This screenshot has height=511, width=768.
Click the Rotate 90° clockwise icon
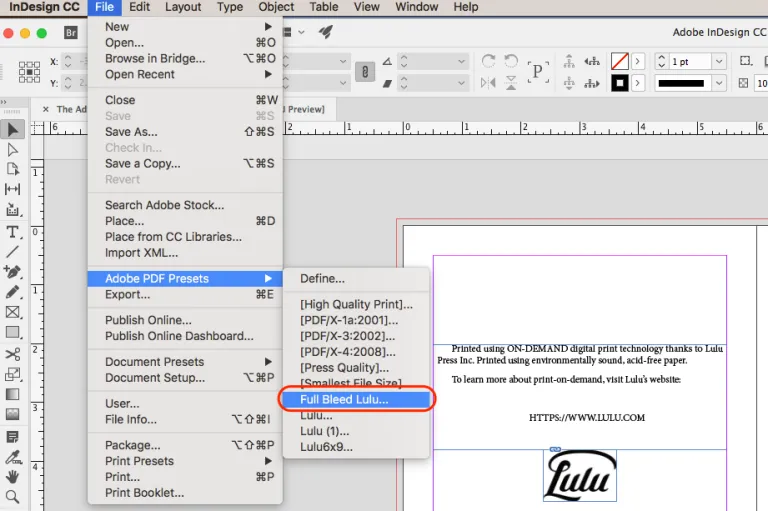click(x=488, y=61)
